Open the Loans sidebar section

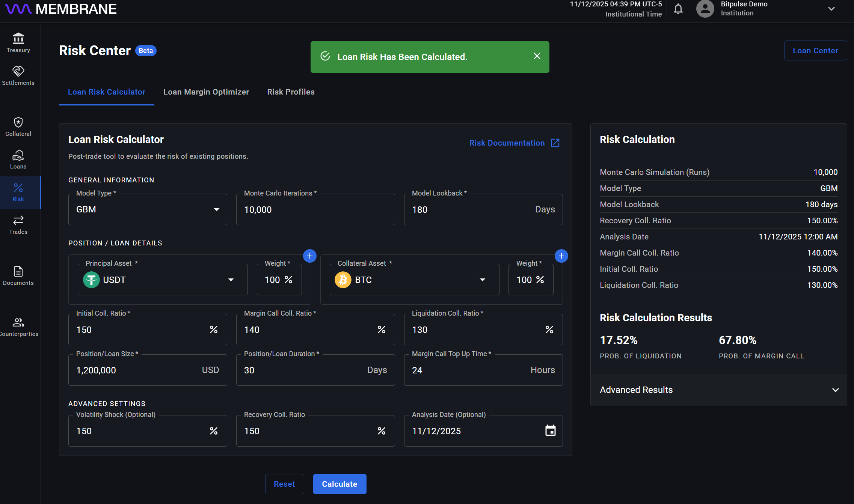point(18,159)
